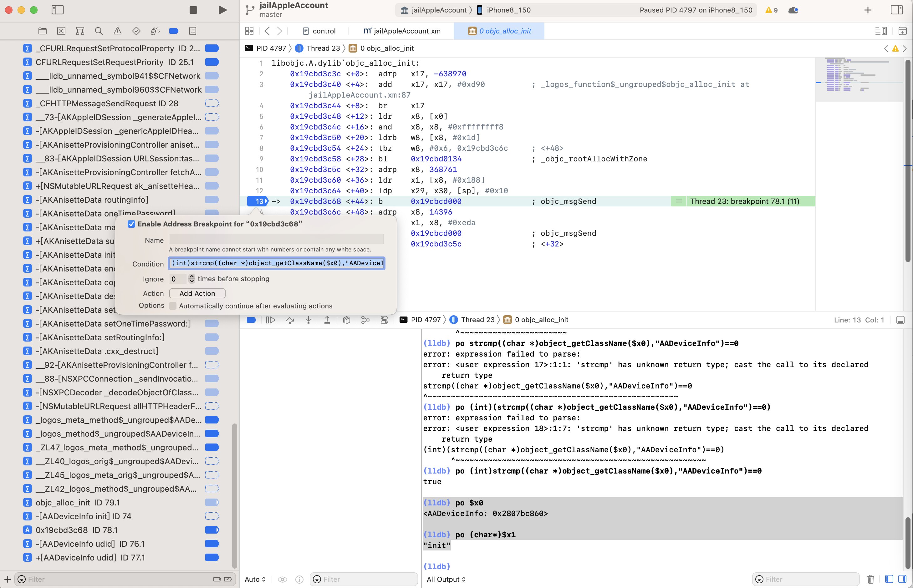Screen dimensions: 913x588
Task: Uncheck Enable Address Breakpoint checkbox
Action: pos(131,224)
